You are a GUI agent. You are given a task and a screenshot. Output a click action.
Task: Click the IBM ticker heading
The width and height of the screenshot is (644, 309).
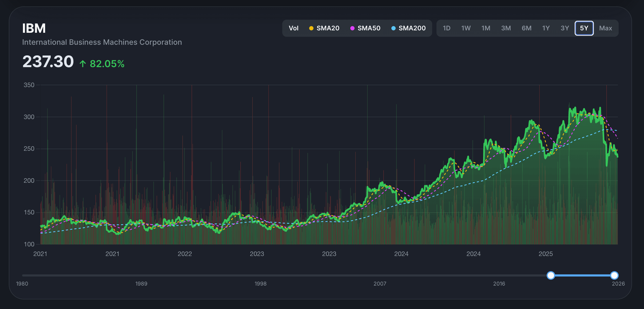pyautogui.click(x=34, y=28)
